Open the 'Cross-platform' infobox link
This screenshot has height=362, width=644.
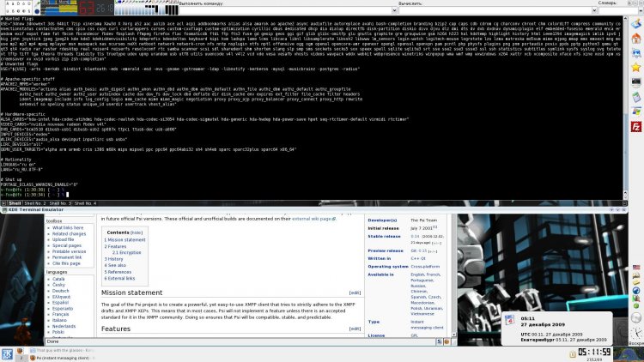[x=425, y=267]
